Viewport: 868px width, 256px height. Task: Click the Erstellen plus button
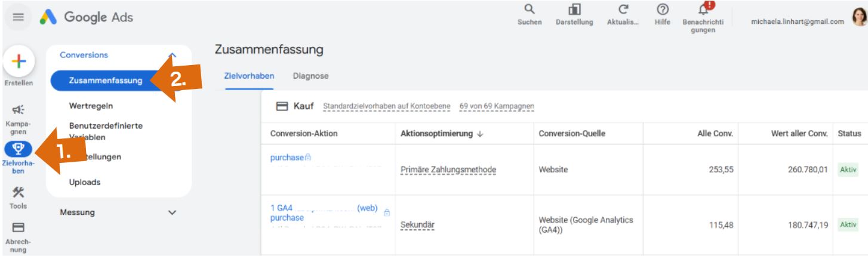(19, 61)
